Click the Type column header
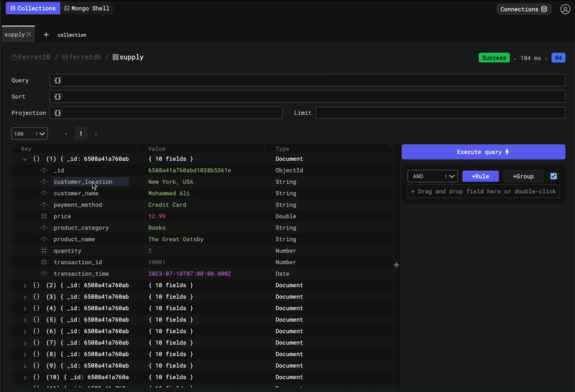Image resolution: width=575 pixels, height=392 pixels. (x=282, y=149)
